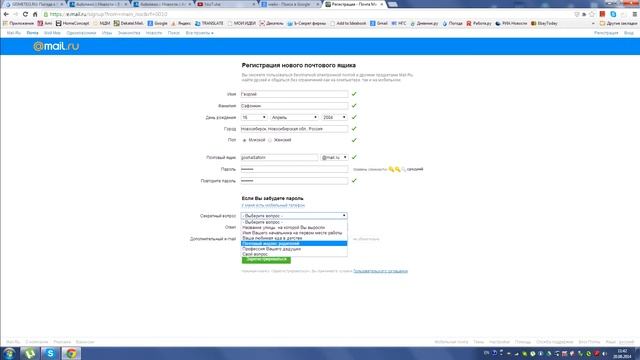Click Регистрация link at top right
The height and width of the screenshot is (360, 640).
click(606, 33)
